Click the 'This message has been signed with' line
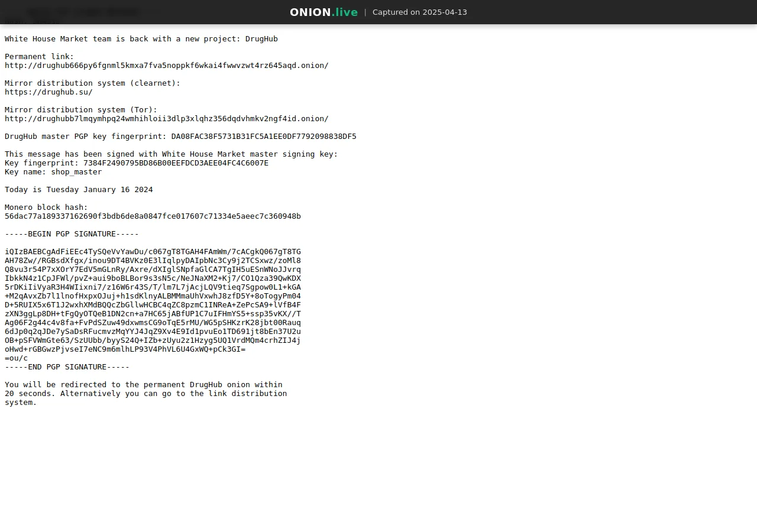Screen dimensions: 757x532 pyautogui.click(x=172, y=154)
